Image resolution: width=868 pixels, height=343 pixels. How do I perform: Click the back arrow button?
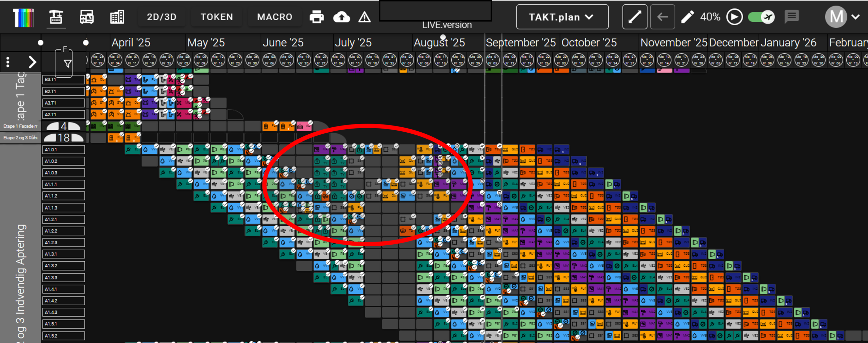point(662,17)
